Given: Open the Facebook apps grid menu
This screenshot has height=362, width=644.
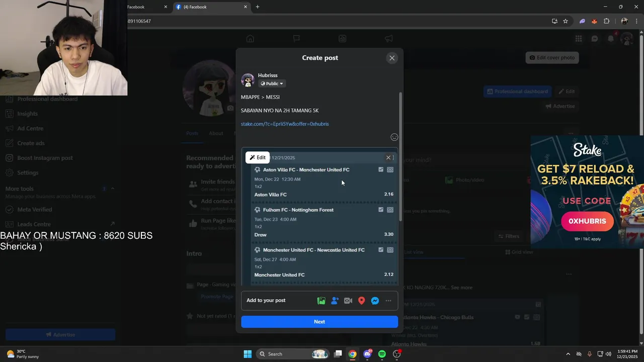Looking at the screenshot, I should pos(579,39).
